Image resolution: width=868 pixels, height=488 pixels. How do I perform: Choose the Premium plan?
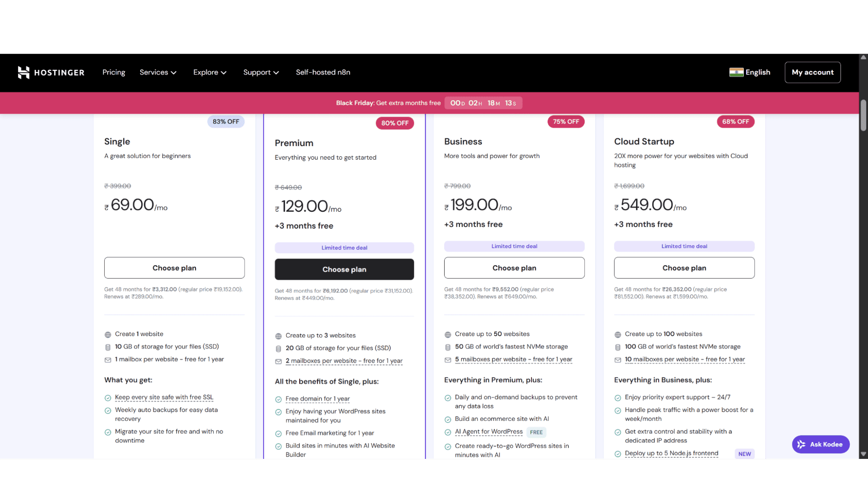344,269
